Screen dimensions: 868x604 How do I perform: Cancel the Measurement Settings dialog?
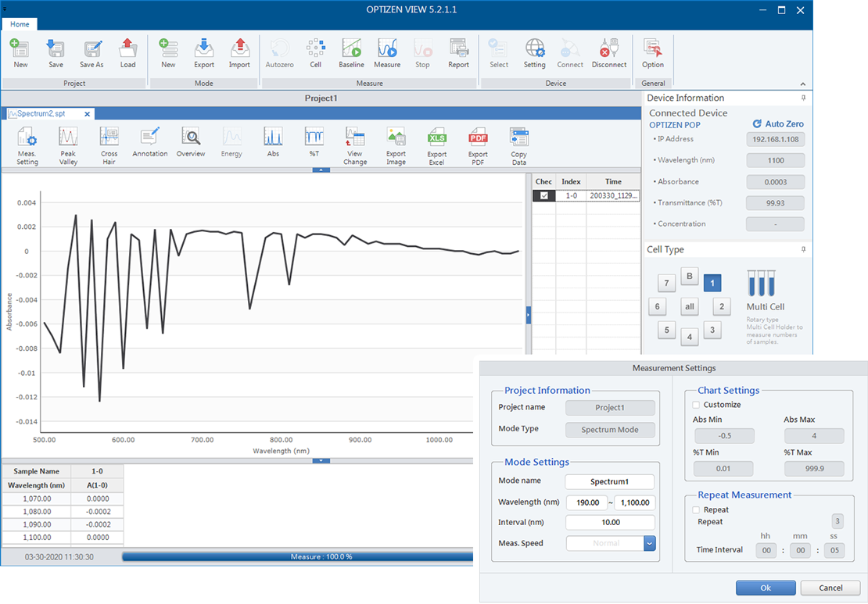coord(830,588)
